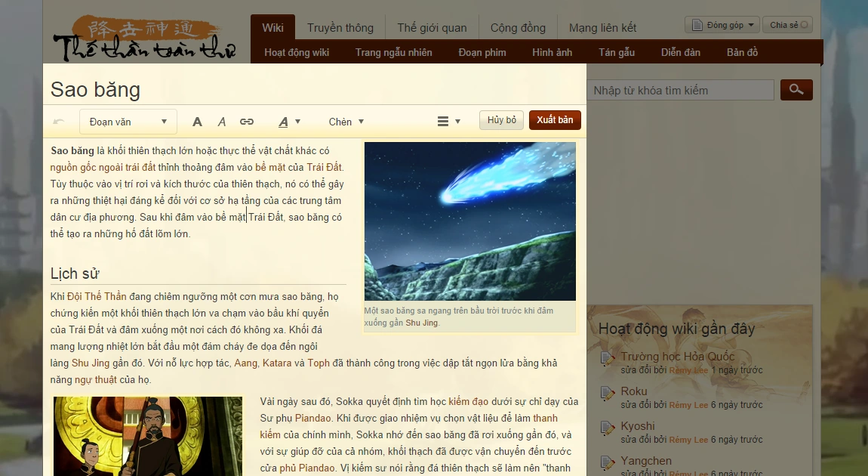Open the Cộng đồng tab
Viewport: 868px width, 476px height.
(518, 28)
